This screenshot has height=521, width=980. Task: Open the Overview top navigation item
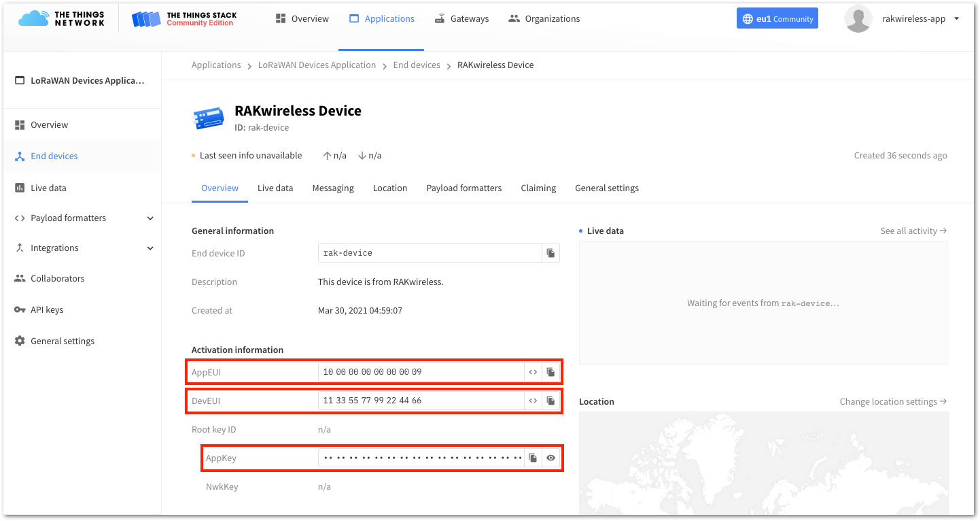tap(302, 19)
